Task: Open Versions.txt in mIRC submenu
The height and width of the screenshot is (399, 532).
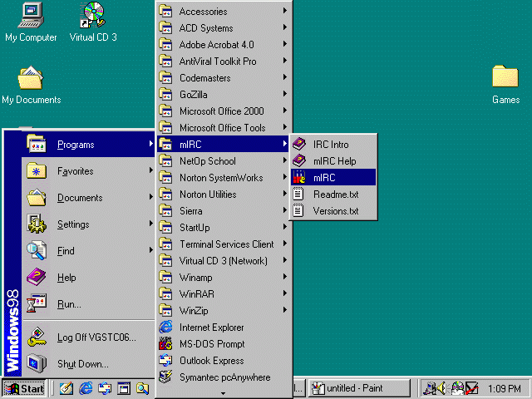Action: (333, 210)
